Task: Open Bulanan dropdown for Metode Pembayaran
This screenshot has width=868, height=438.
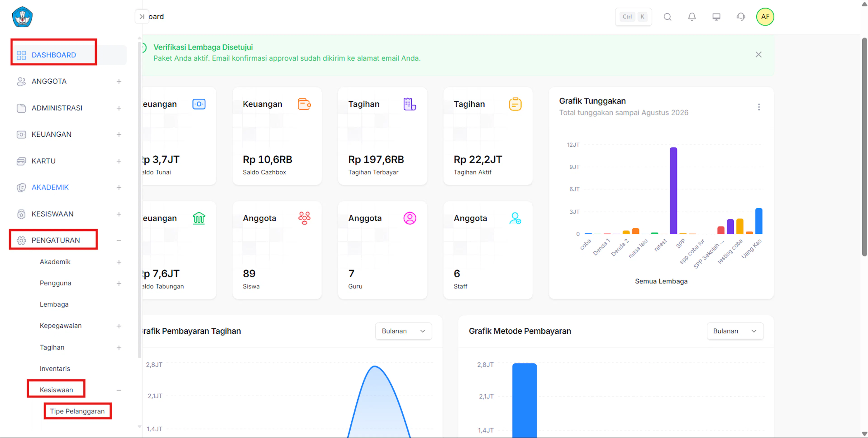Action: point(735,331)
